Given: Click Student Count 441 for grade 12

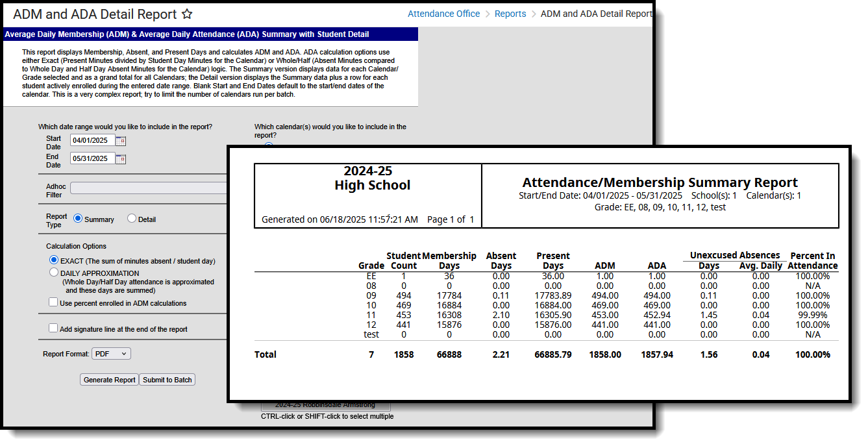Looking at the screenshot, I should point(404,325).
